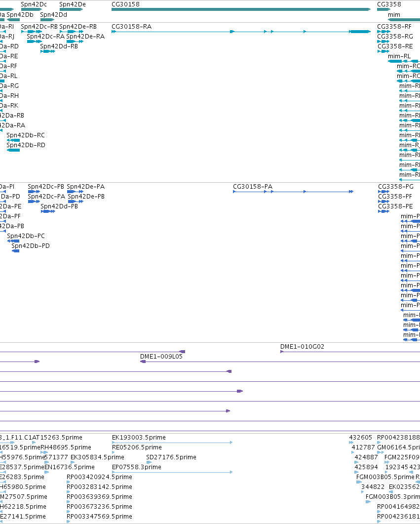Click protein CG3358-PG
Viewport: 420px width, 524px height.
tap(396, 187)
